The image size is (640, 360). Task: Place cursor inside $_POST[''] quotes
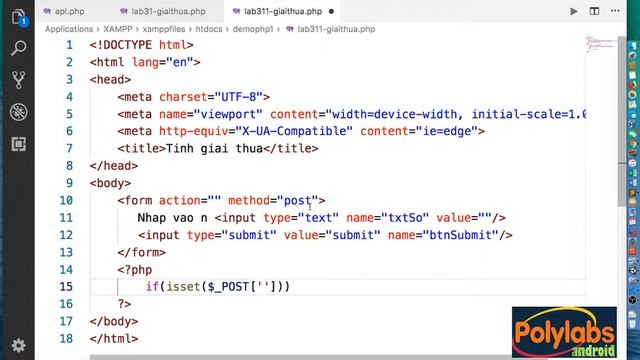click(x=264, y=287)
